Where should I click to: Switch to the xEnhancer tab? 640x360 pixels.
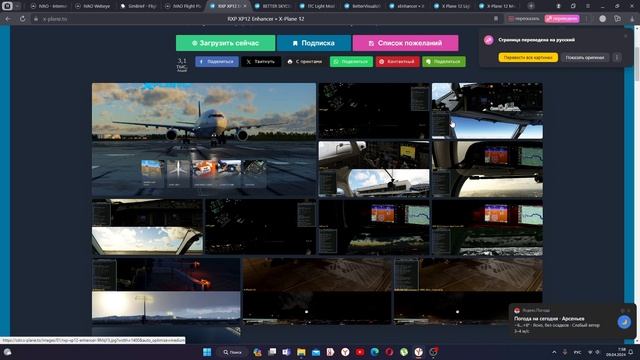click(x=407, y=6)
